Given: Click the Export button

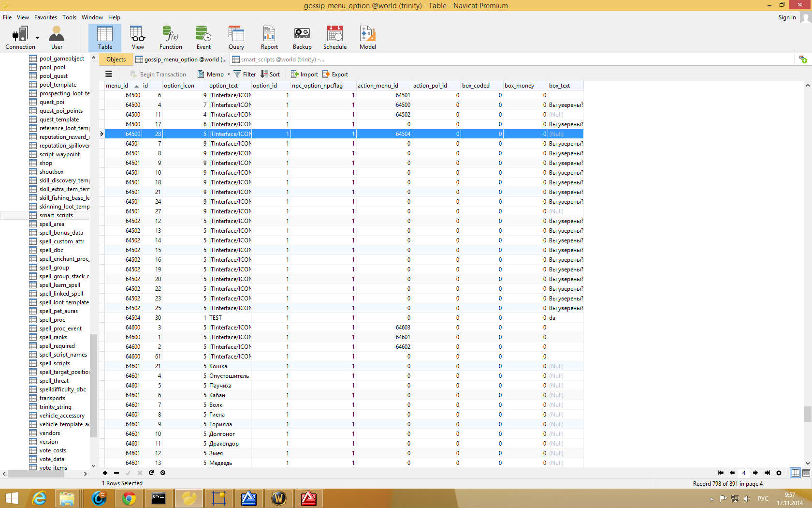Looking at the screenshot, I should point(335,74).
